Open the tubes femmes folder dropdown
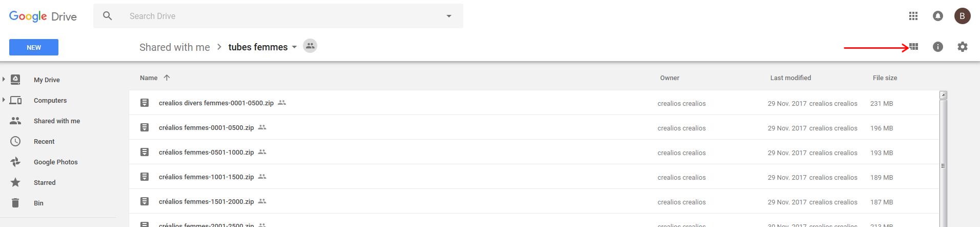The width and height of the screenshot is (980, 227). click(x=294, y=47)
